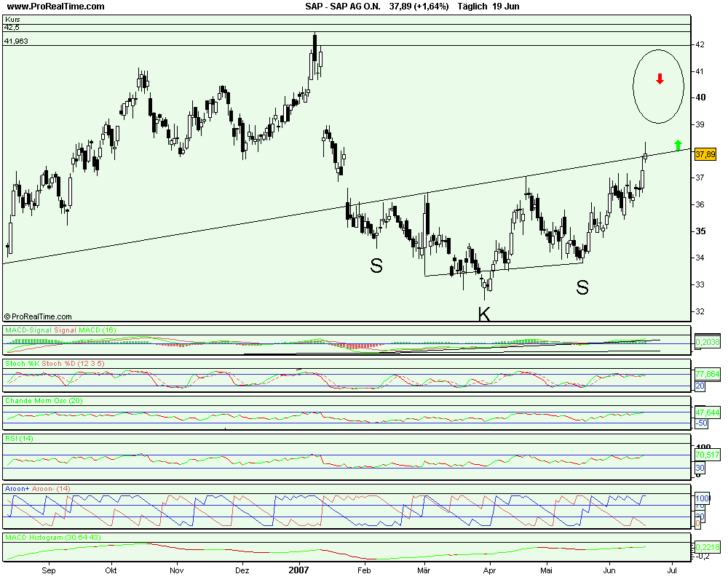Click the Apr month on time axis
The height and width of the screenshot is (582, 728).
click(489, 570)
